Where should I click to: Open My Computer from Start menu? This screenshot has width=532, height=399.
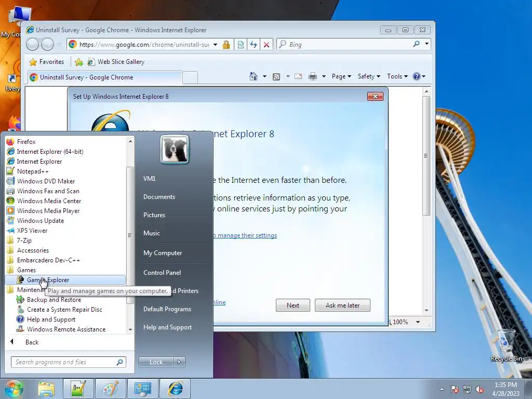click(163, 253)
